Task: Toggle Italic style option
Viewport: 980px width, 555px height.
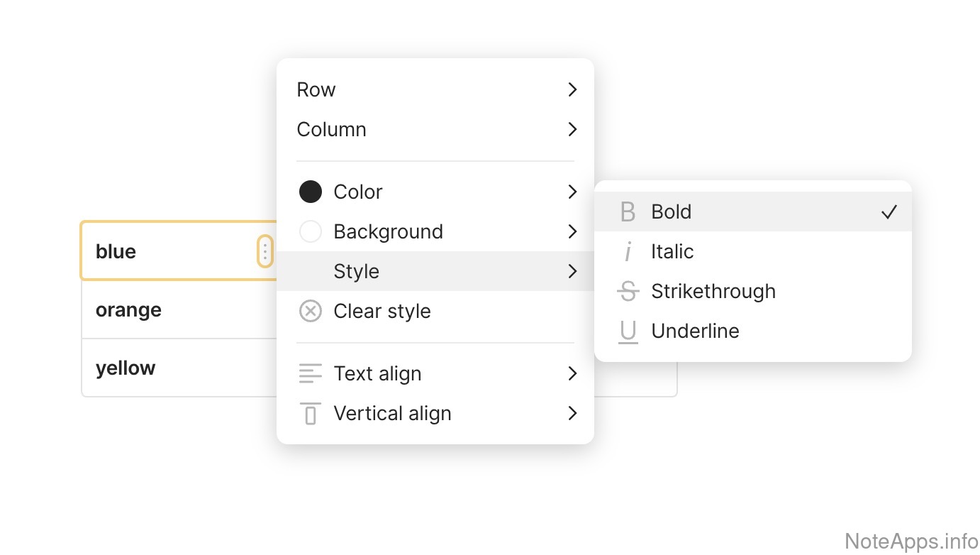Action: pyautogui.click(x=672, y=252)
